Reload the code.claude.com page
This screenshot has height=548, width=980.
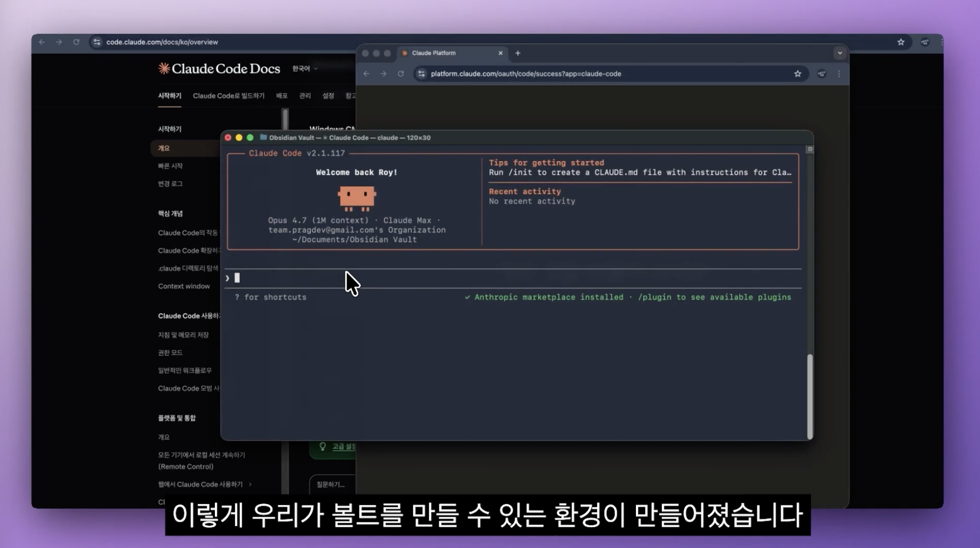coord(77,43)
